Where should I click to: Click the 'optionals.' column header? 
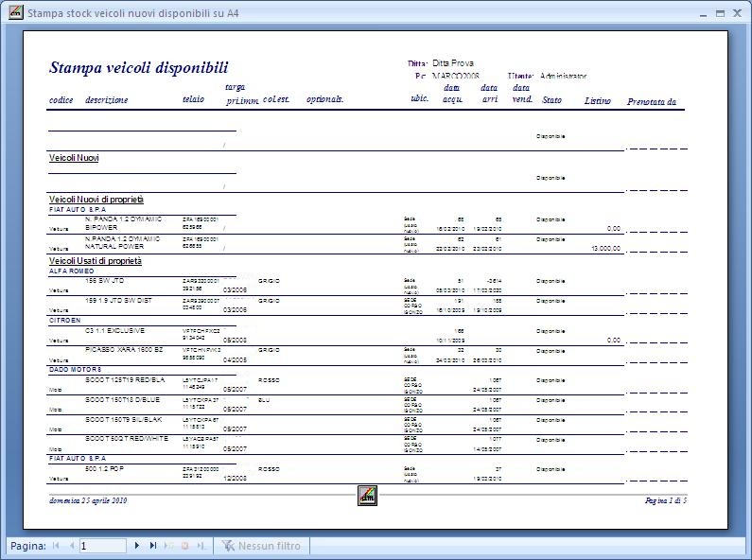[324, 99]
